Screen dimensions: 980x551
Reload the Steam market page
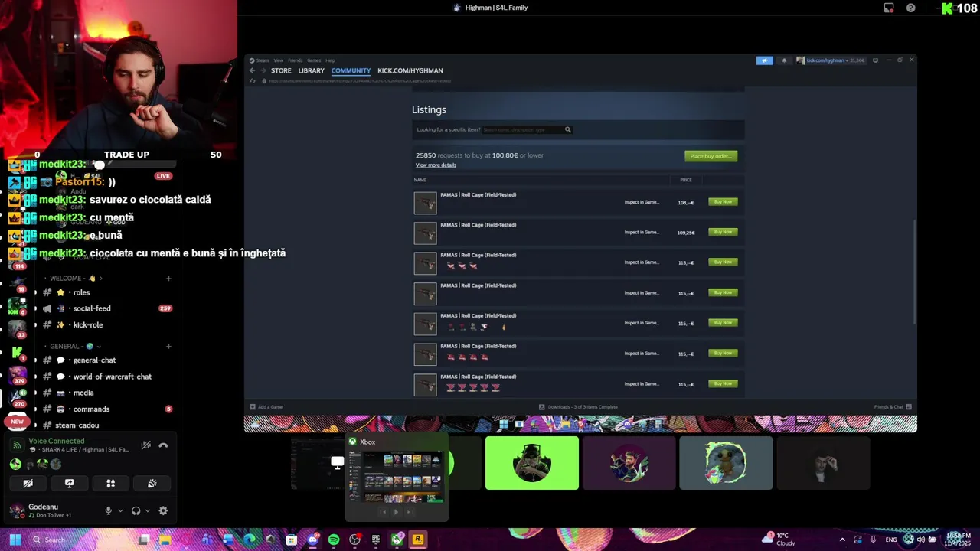point(253,80)
